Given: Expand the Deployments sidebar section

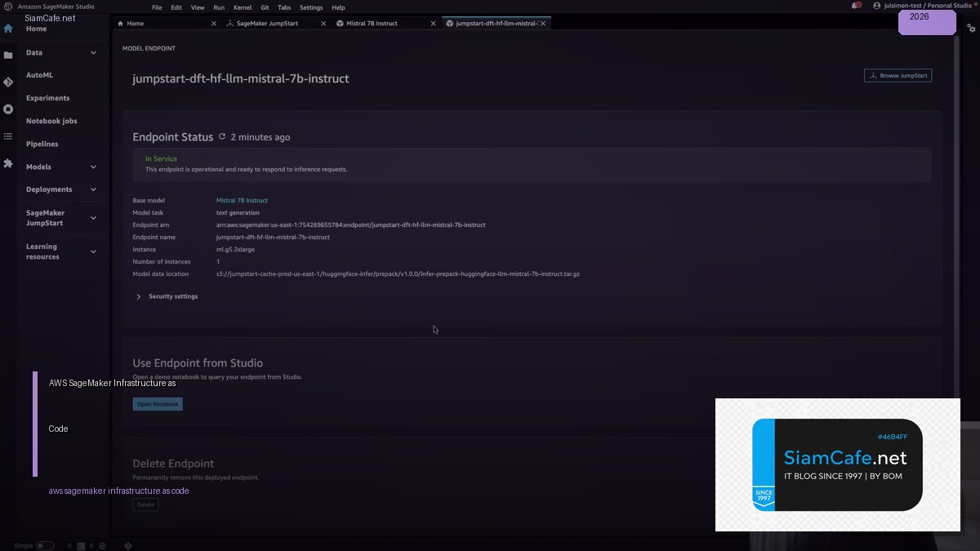Looking at the screenshot, I should [x=93, y=189].
